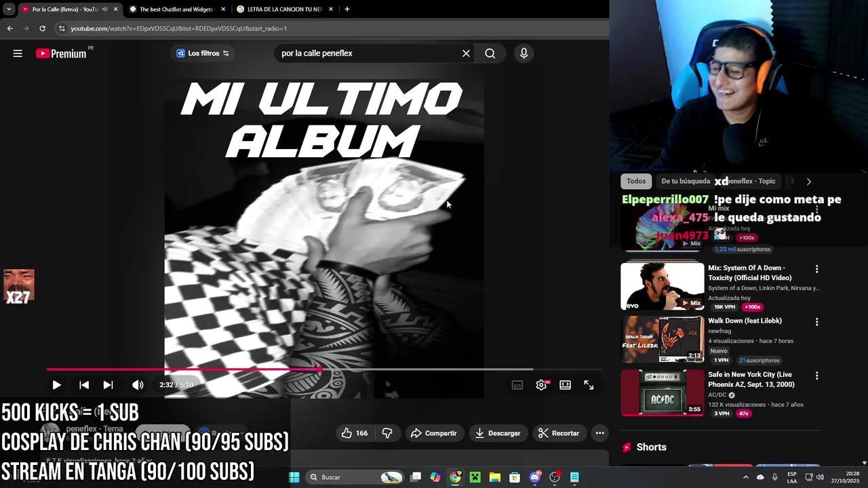The width and height of the screenshot is (868, 488).
Task: Open options for Safe in New York City
Action: coord(816,375)
